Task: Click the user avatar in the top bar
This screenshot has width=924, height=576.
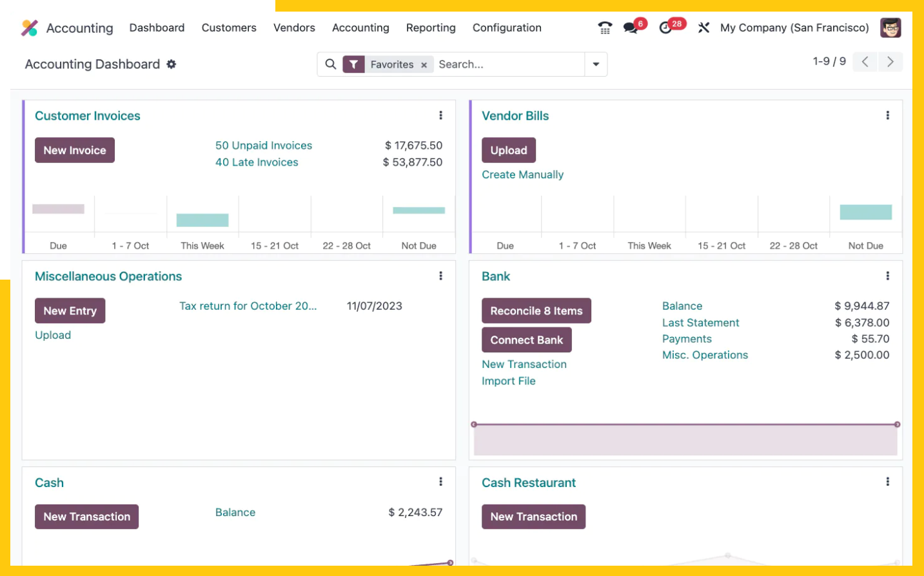Action: click(x=890, y=28)
